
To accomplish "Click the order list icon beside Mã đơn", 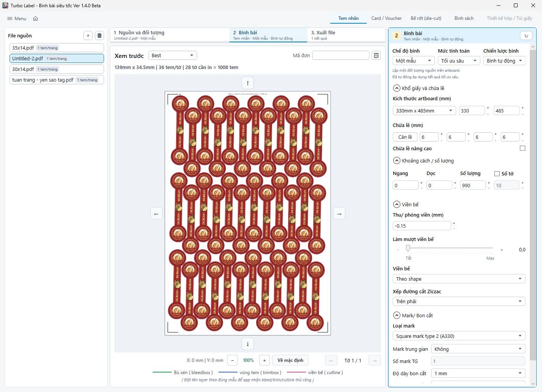I will tap(376, 56).
